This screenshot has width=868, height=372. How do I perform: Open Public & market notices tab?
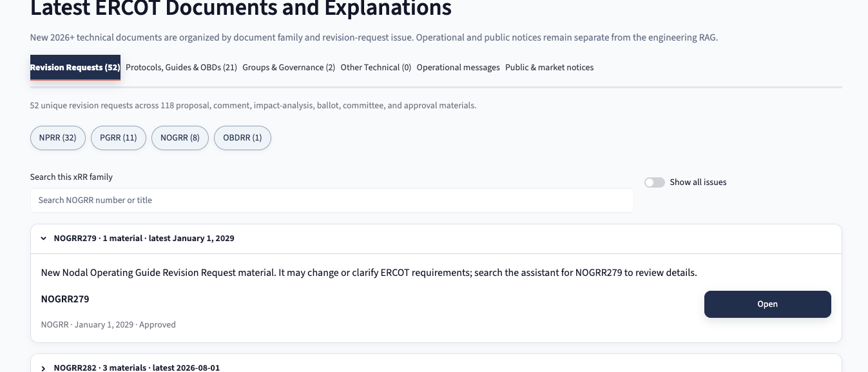[550, 68]
